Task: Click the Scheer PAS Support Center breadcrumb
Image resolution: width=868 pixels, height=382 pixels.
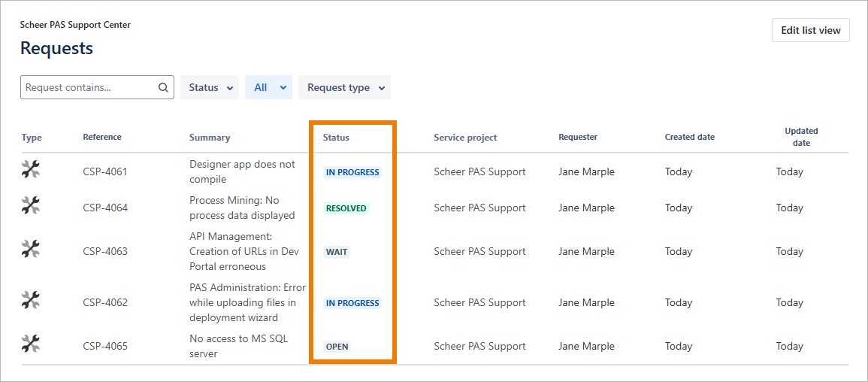Action: click(x=75, y=25)
